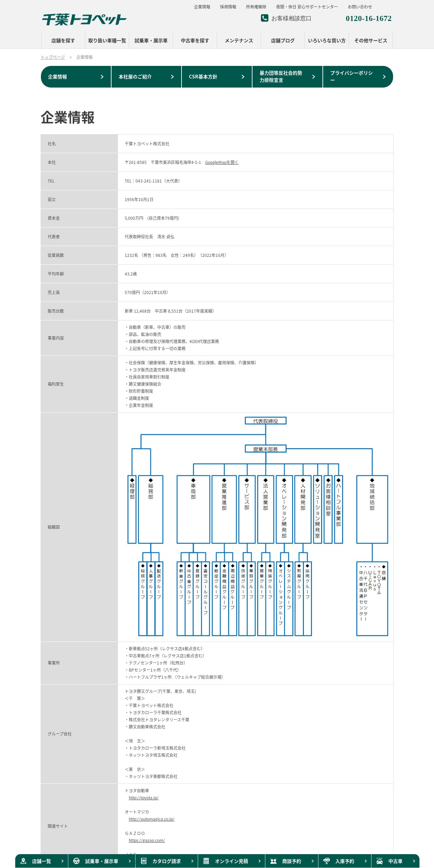Open the 暴力団等反社会的勢力排除宣言 tab
This screenshot has width=434, height=868.
[287, 77]
